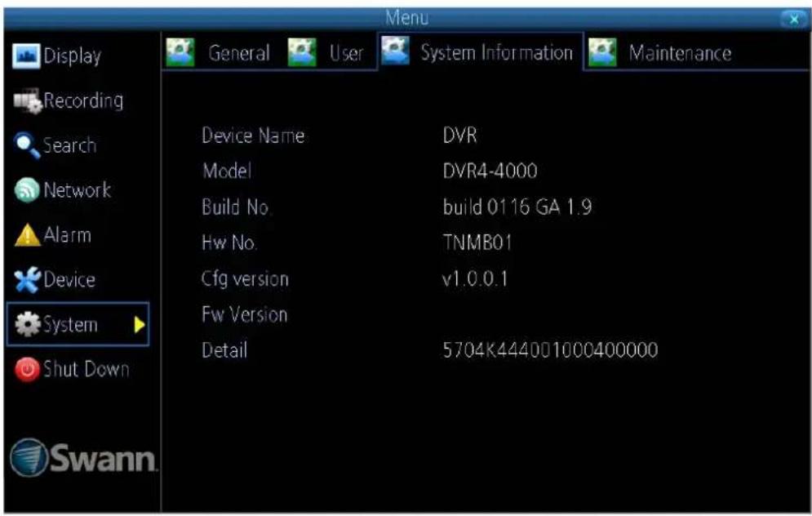Click the Maintenance tab's icon

click(603, 53)
